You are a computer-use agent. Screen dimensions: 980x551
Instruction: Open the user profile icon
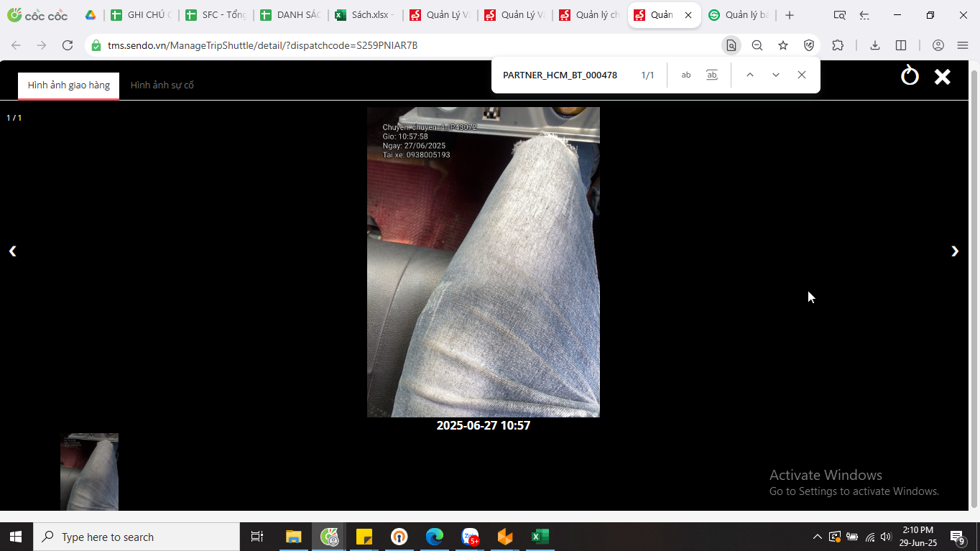click(x=938, y=45)
